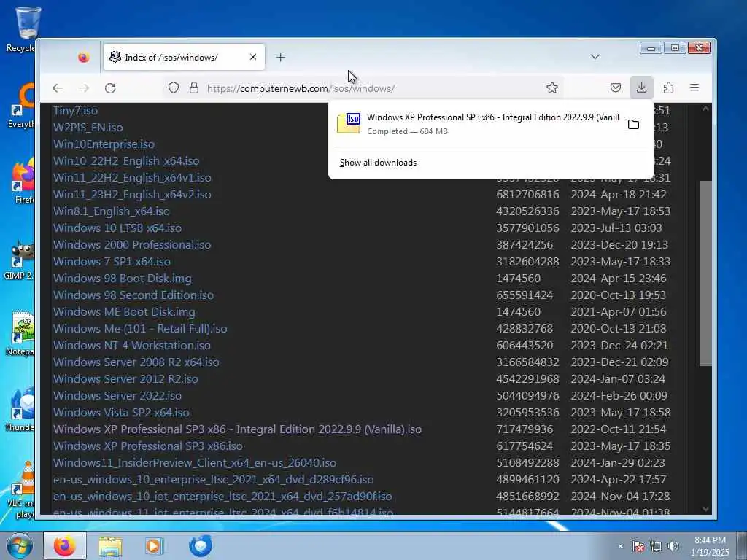The image size is (747, 560).
Task: Click Win8.1_English_x64.iso link
Action: (x=112, y=211)
